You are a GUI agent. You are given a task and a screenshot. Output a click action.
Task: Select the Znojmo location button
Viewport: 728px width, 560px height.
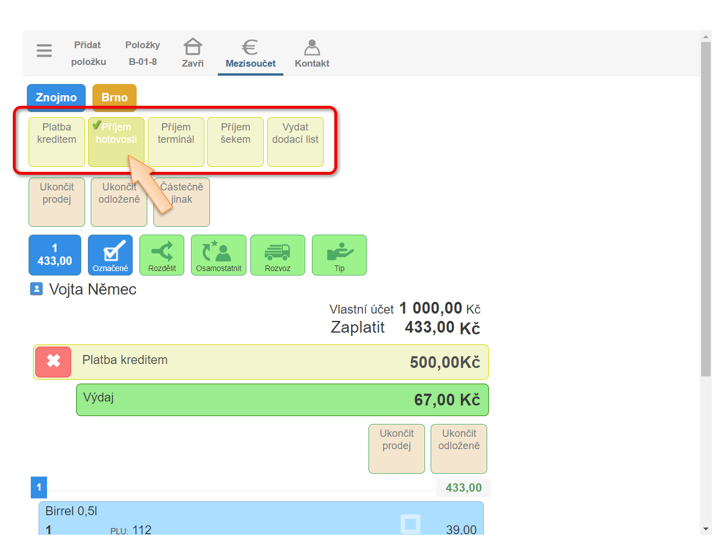(56, 97)
